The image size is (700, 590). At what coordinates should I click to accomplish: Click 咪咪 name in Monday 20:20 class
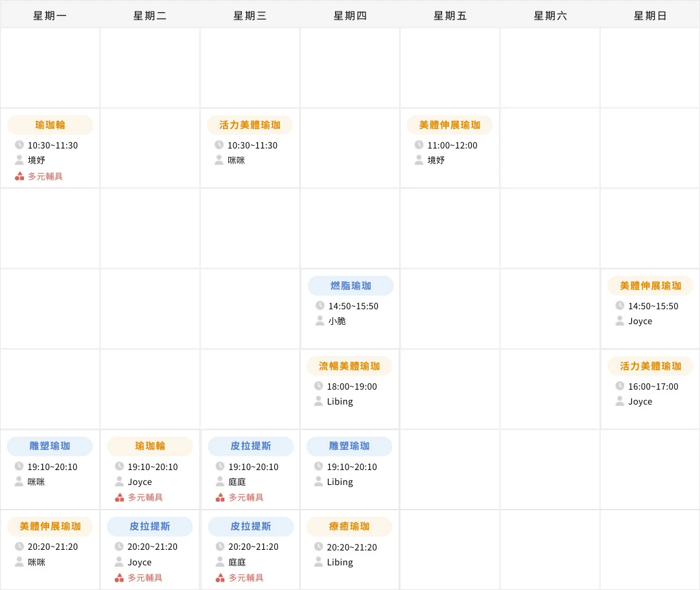36,562
